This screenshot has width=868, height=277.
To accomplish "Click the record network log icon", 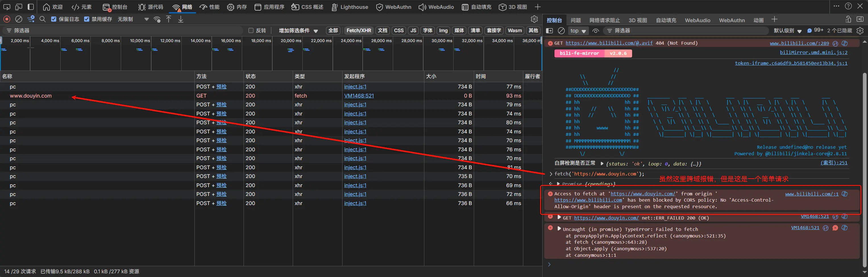I will coord(7,19).
